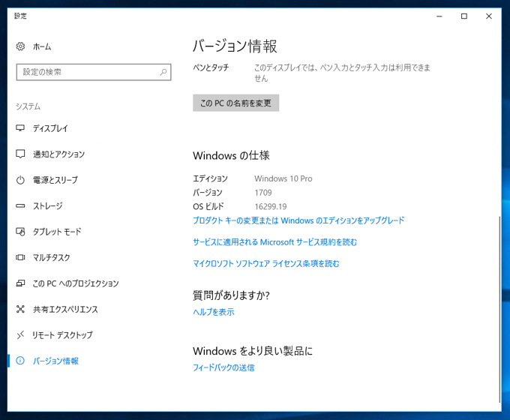This screenshot has width=510, height=420.
Task: Click the 質問がありますか? heading
Action: (231, 295)
